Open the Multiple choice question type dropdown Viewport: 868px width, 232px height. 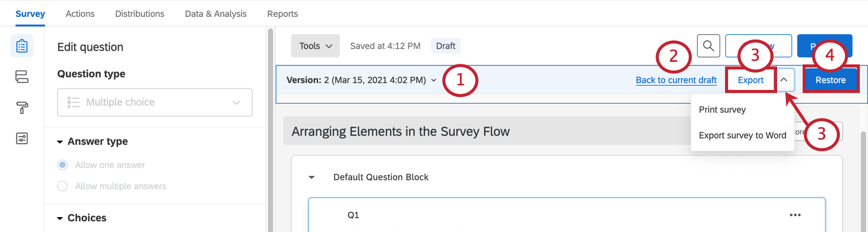click(155, 102)
